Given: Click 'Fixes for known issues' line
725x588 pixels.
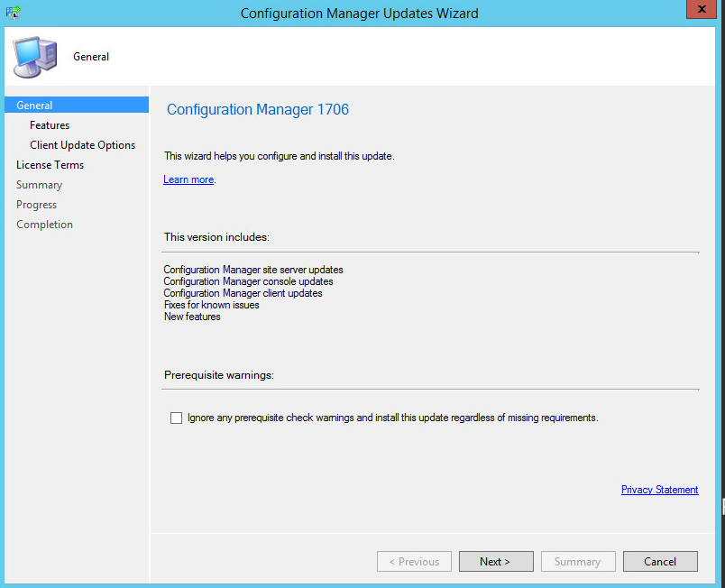Looking at the screenshot, I should click(211, 305).
